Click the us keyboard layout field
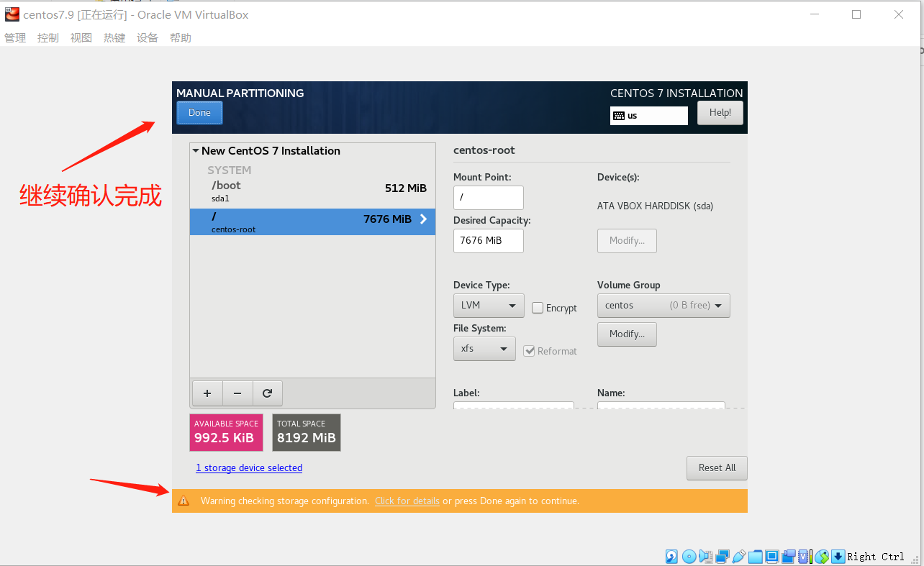The height and width of the screenshot is (566, 924). pos(649,116)
